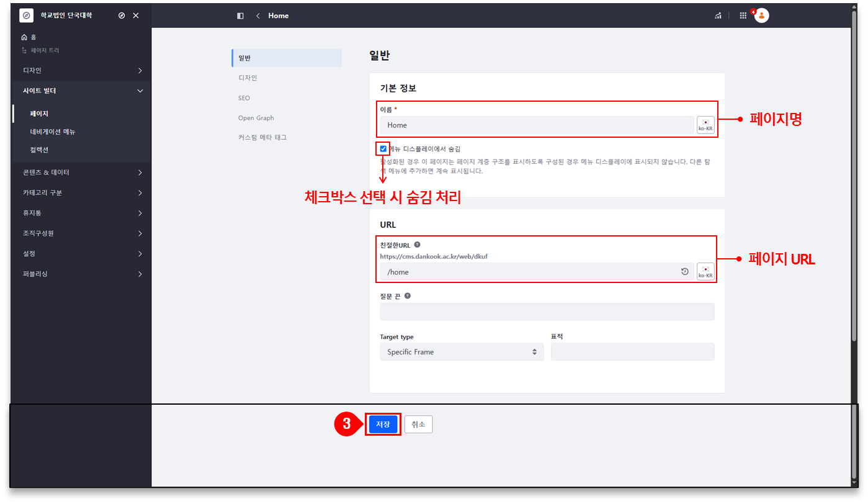Open the Target type Specific Frame dropdown

462,352
